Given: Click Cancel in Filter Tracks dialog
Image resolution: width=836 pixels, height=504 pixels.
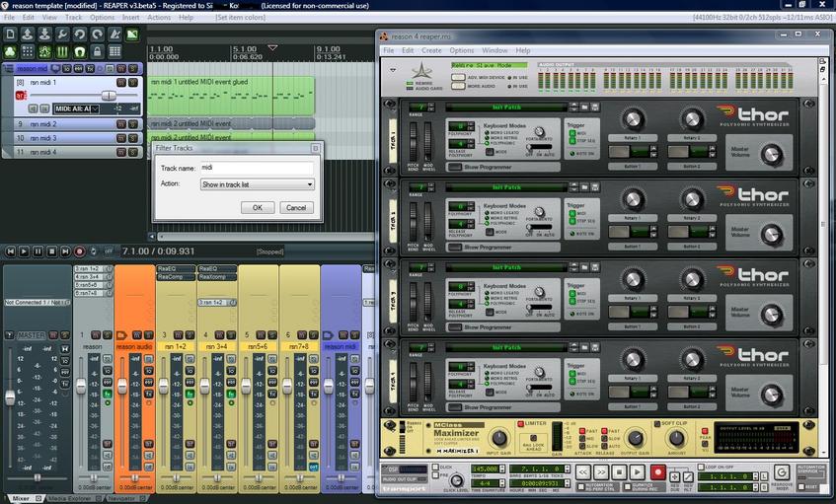Looking at the screenshot, I should (296, 208).
